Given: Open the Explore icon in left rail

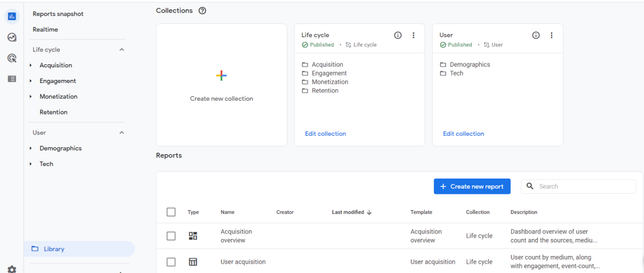Looking at the screenshot, I should [11, 37].
